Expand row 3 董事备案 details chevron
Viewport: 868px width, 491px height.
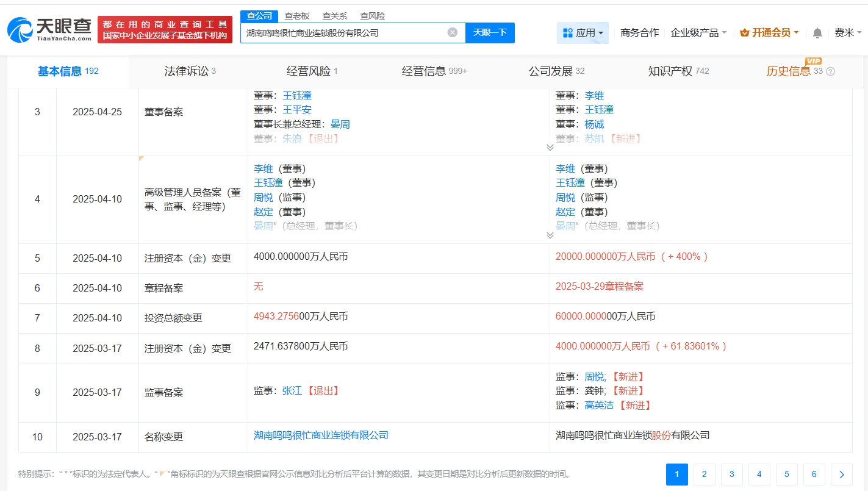point(550,148)
